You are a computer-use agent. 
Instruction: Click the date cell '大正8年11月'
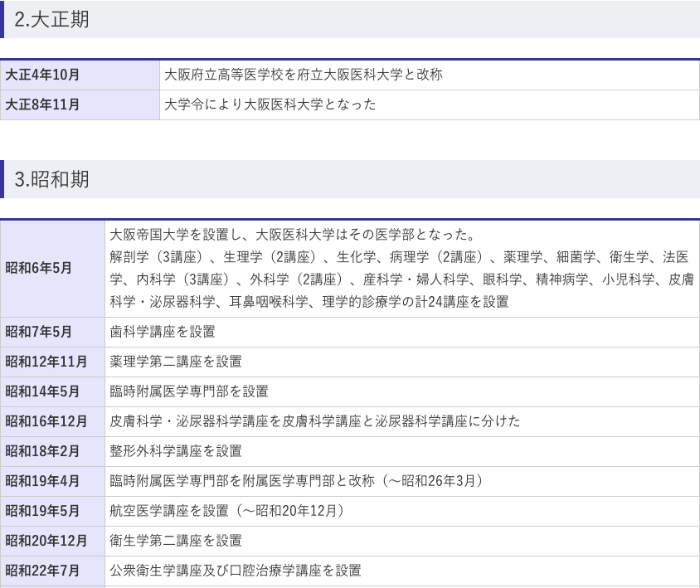(x=80, y=104)
